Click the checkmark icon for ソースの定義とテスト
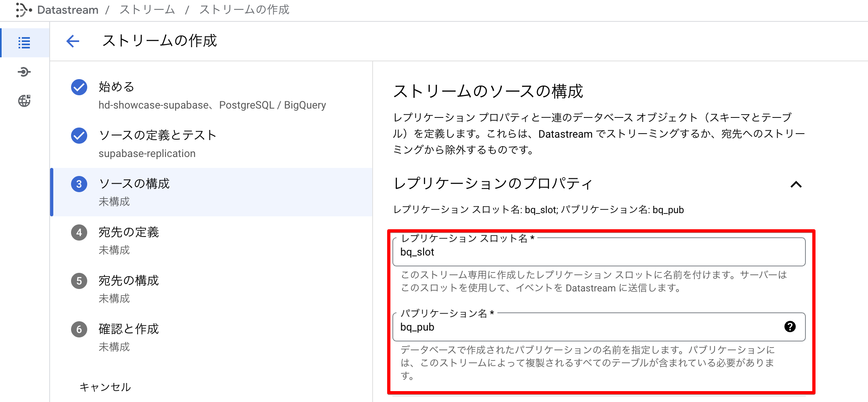868x402 pixels. [x=79, y=136]
